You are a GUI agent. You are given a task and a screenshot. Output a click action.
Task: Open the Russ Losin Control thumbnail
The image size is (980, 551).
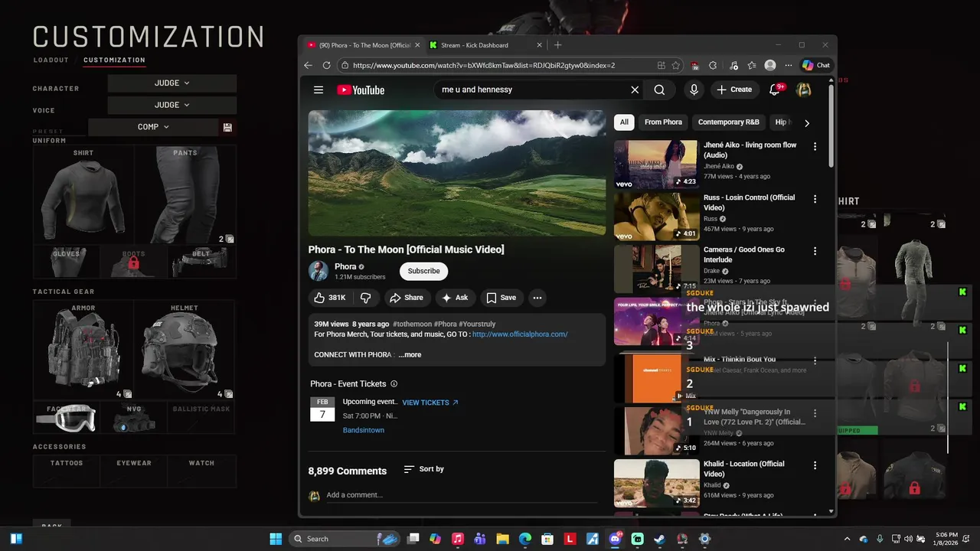657,217
